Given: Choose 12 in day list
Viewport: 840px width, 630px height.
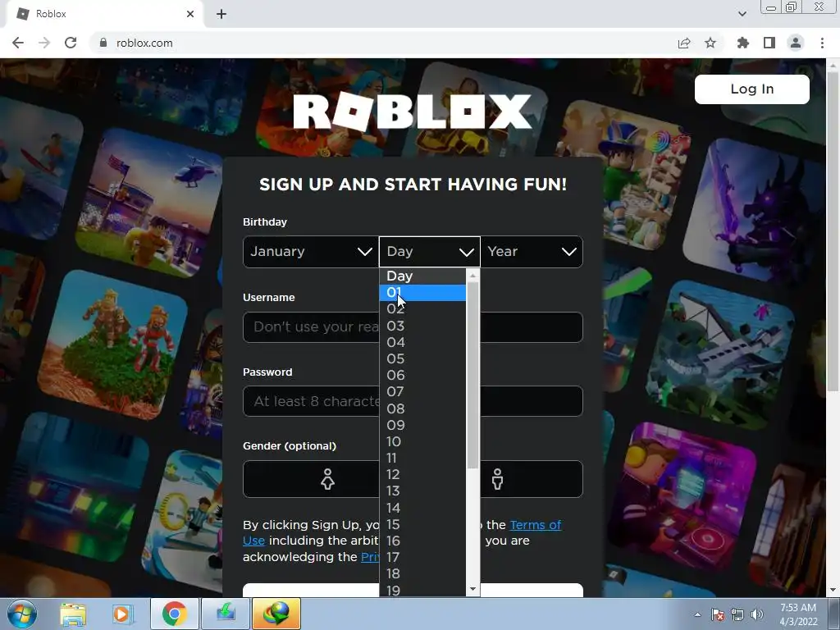Looking at the screenshot, I should click(422, 475).
